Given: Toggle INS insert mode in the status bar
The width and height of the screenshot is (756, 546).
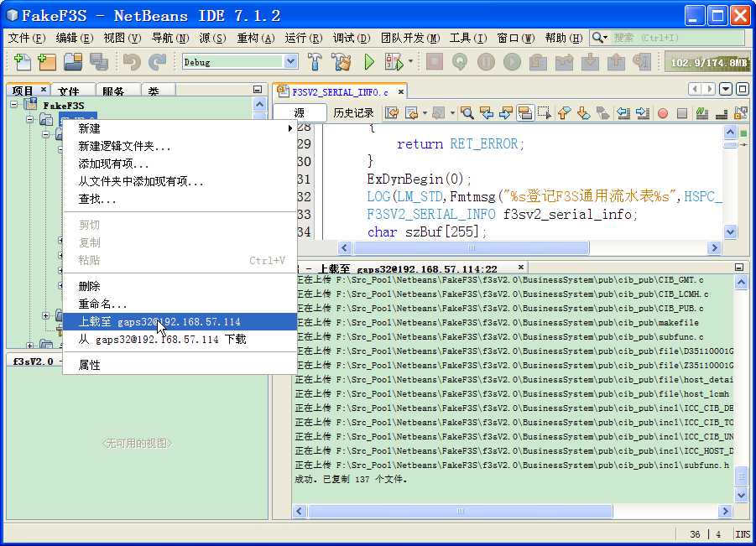Looking at the screenshot, I should pyautogui.click(x=742, y=534).
